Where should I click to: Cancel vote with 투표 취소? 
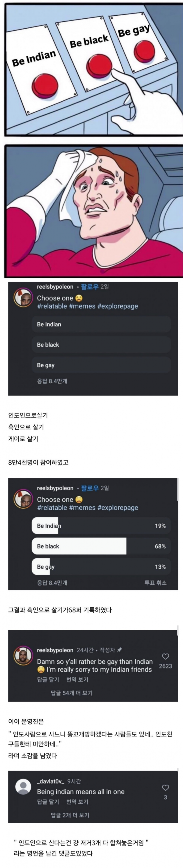point(156,583)
